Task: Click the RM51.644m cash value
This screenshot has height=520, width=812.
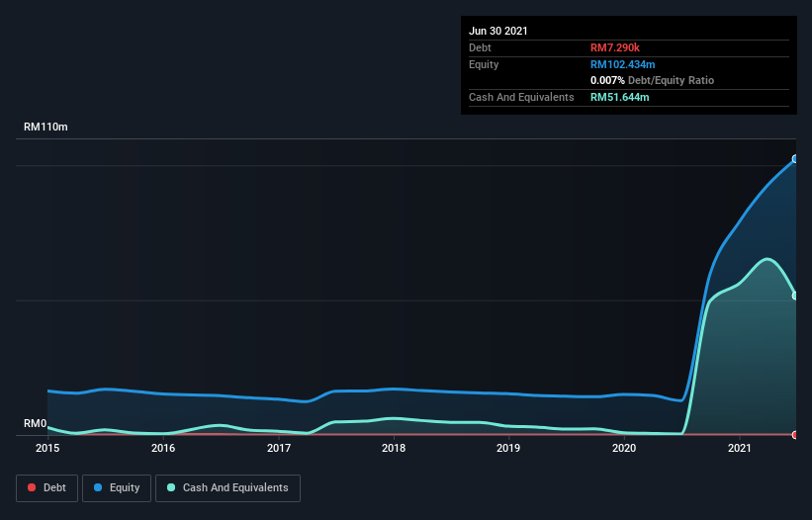Action: [620, 97]
